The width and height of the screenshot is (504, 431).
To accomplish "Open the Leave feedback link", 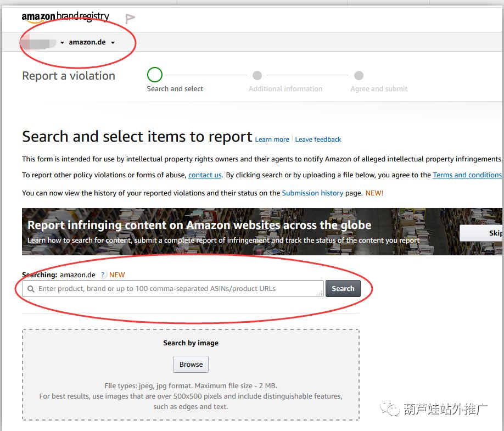I will click(318, 139).
